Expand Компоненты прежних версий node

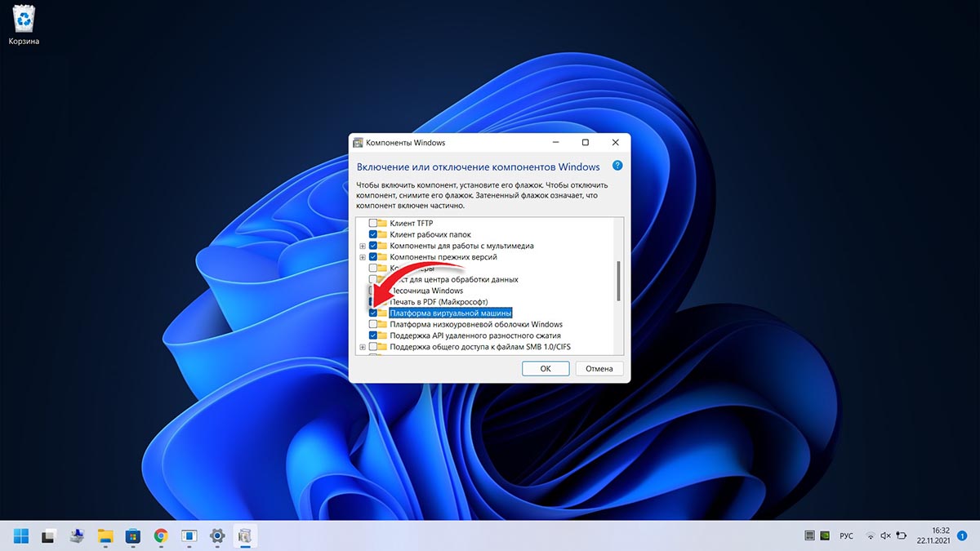pyautogui.click(x=363, y=257)
